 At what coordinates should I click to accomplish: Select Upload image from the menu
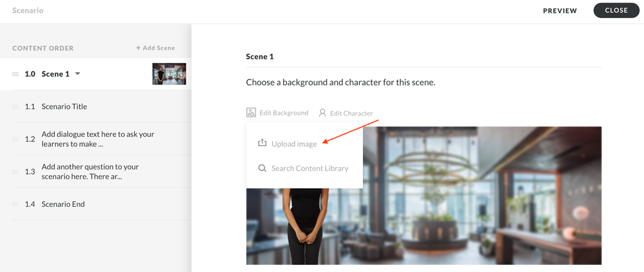[294, 144]
